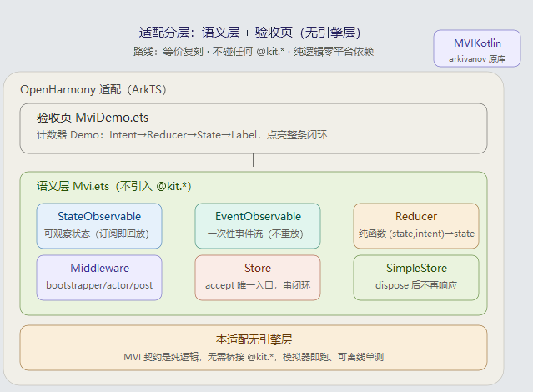Click the 'MVI 契约是纯逻辑' description line

point(254,357)
